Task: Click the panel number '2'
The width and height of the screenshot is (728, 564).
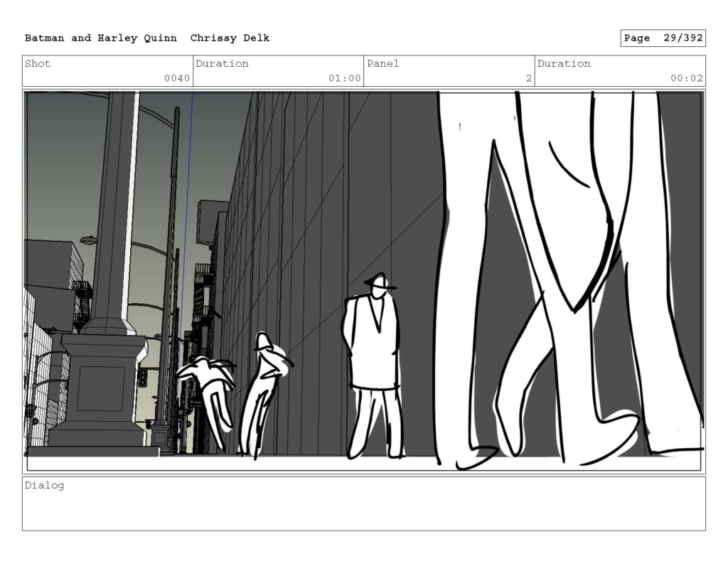Action: pyautogui.click(x=529, y=78)
